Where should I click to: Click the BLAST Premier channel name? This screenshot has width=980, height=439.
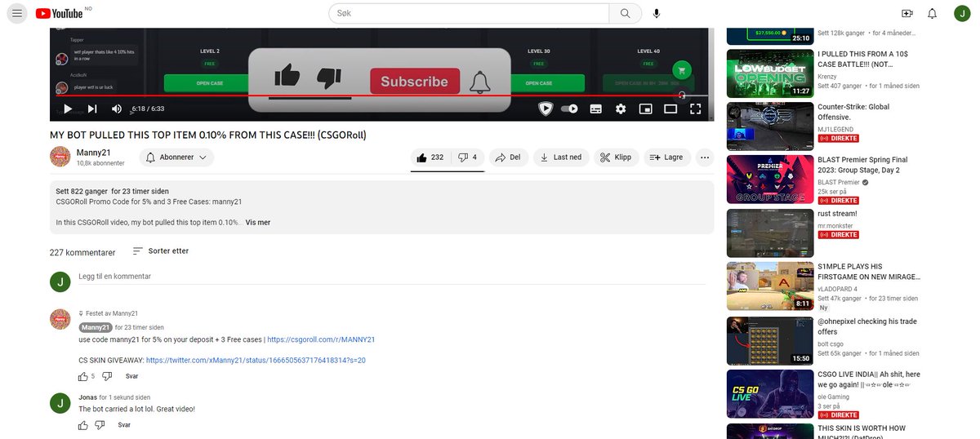coord(840,183)
